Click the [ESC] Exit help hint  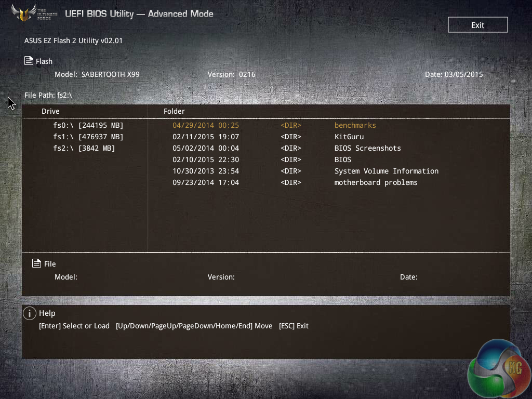coord(294,326)
